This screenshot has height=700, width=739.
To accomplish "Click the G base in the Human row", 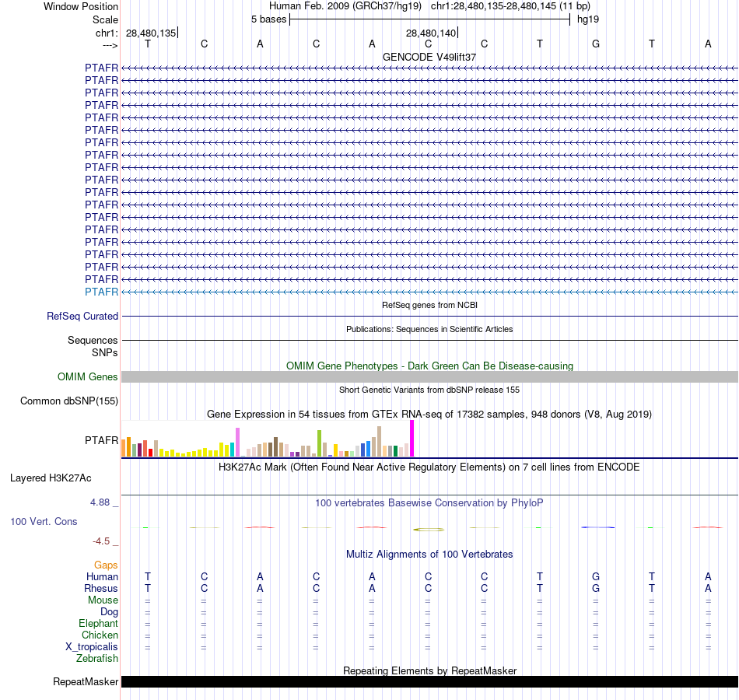I will 596,576.
